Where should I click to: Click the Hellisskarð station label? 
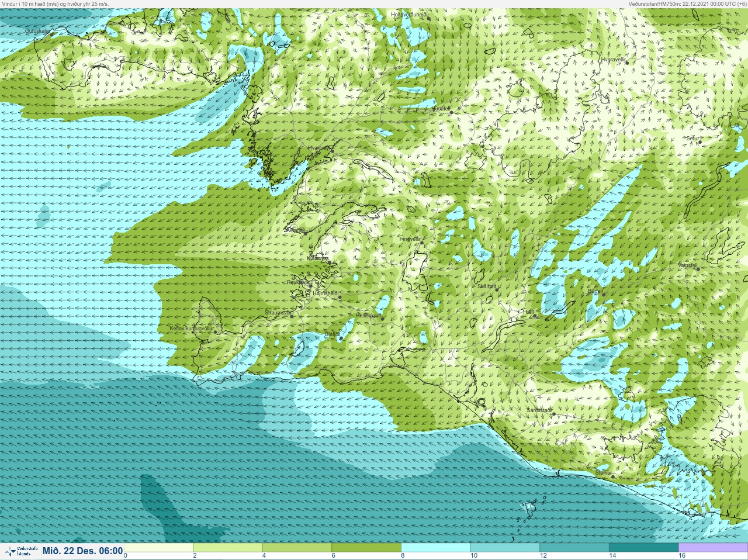369,316
